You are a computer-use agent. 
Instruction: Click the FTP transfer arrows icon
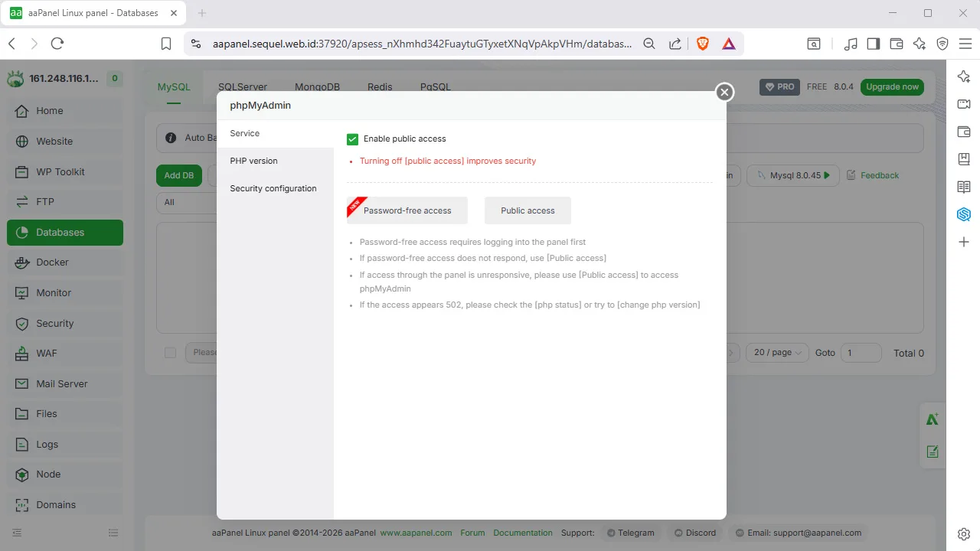(x=21, y=202)
